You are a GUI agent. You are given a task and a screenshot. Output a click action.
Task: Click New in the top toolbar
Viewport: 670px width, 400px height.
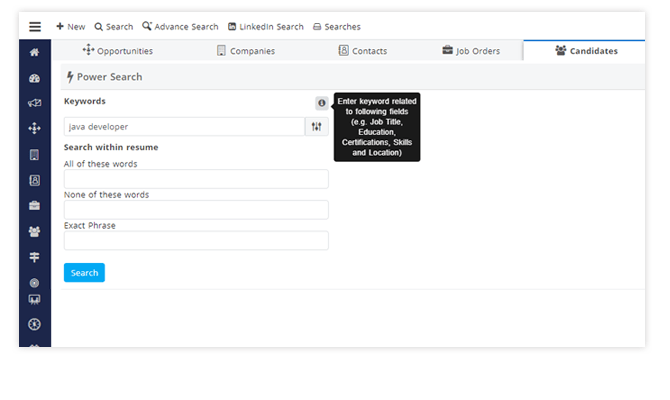(70, 27)
